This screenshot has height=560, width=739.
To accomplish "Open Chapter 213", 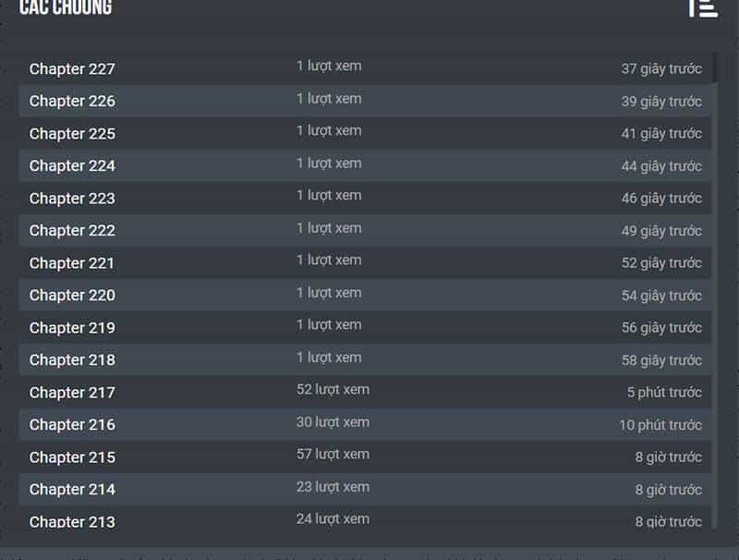I will click(72, 522).
